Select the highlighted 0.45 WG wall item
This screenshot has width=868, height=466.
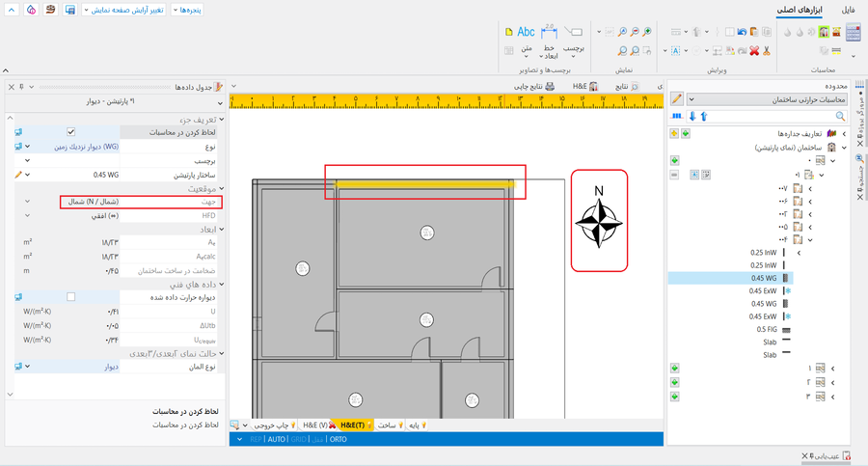(x=765, y=278)
